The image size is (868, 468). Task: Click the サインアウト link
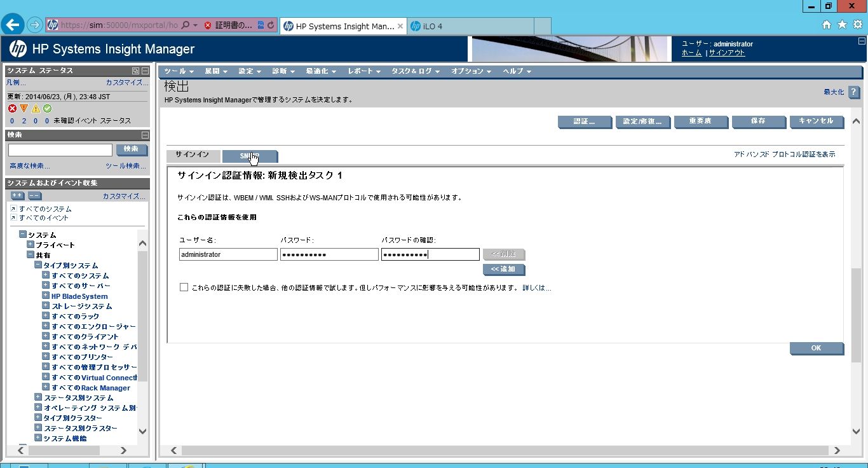click(x=727, y=53)
